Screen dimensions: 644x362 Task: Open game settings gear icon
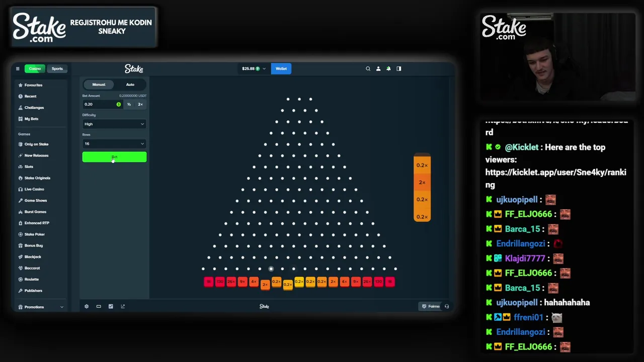pyautogui.click(x=87, y=306)
